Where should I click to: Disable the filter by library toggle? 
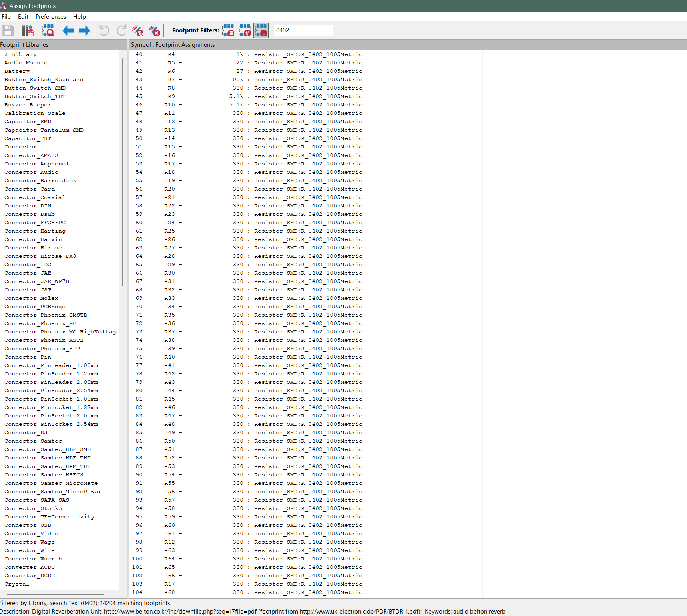point(261,30)
